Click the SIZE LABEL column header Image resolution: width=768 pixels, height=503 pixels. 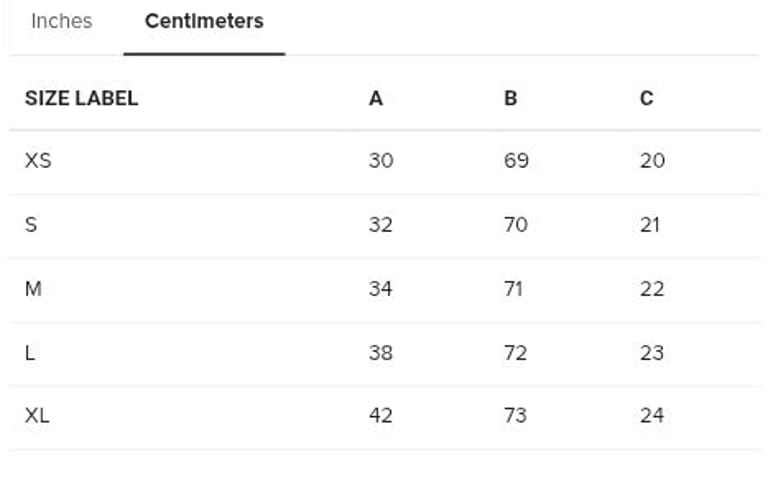click(81, 98)
